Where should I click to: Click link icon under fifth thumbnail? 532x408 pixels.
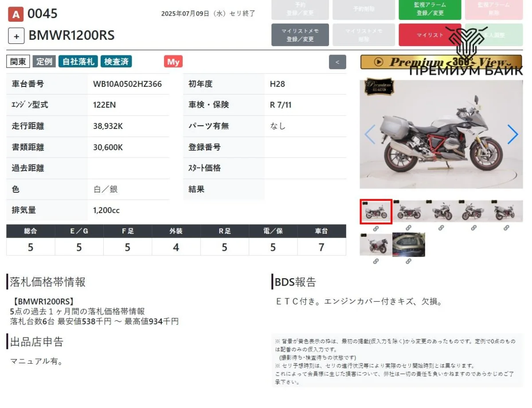click(x=506, y=228)
